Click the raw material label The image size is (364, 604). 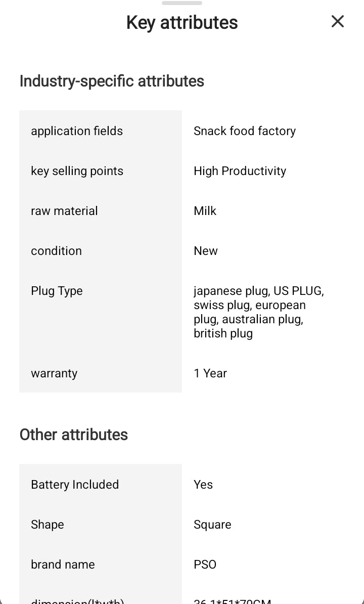(x=64, y=211)
